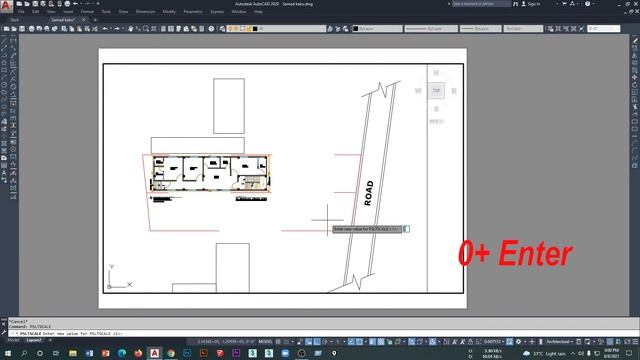Screen dimensions: 640x360
Task: Open command line customize wrench
Action: point(4,333)
